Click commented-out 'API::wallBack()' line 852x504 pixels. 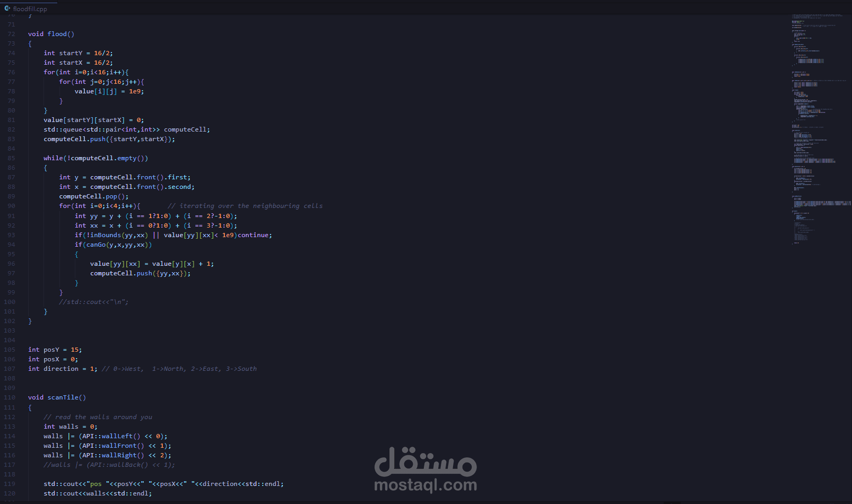coord(109,465)
